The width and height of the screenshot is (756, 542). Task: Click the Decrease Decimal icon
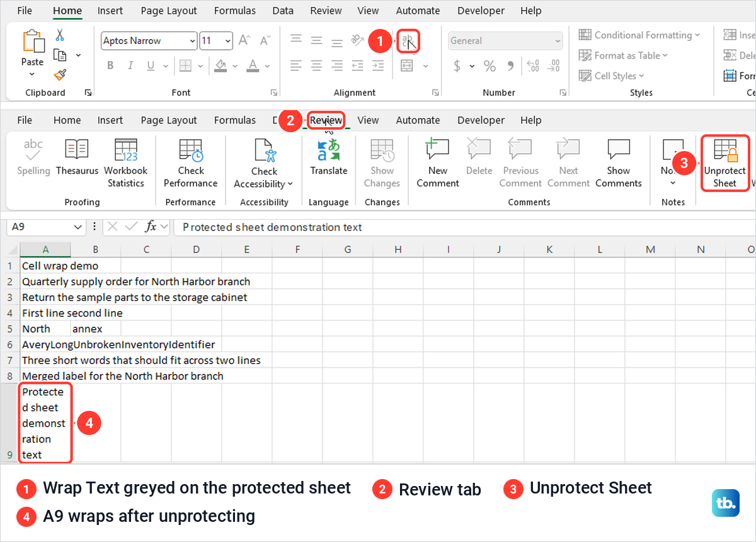pos(554,65)
